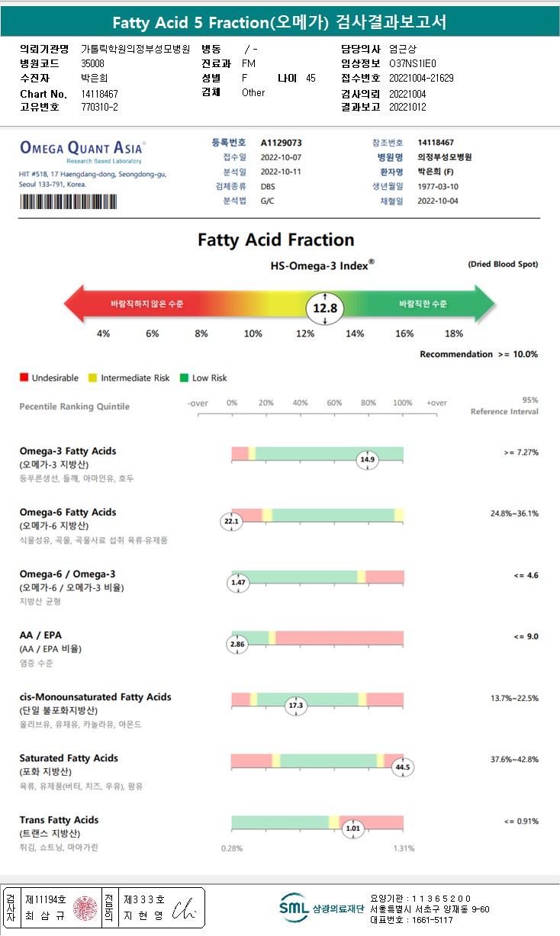
Task: Click the yellow Intermediate Risk legend swatch
Action: click(x=93, y=378)
